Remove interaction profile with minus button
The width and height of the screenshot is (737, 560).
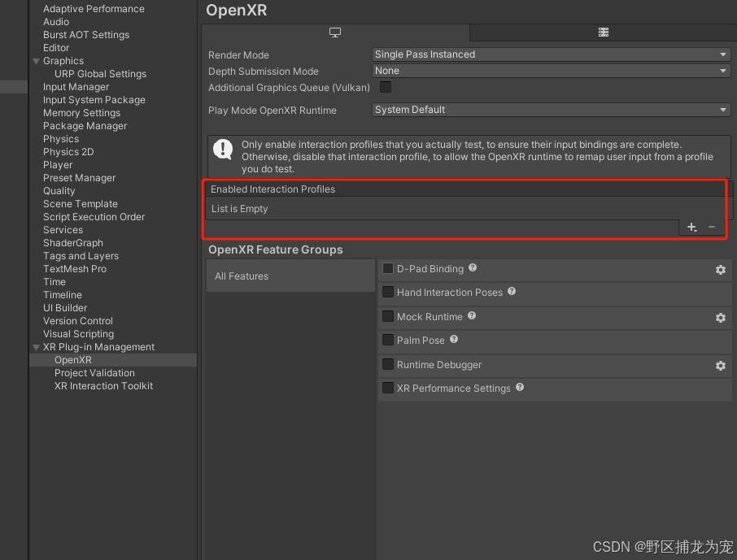point(712,228)
